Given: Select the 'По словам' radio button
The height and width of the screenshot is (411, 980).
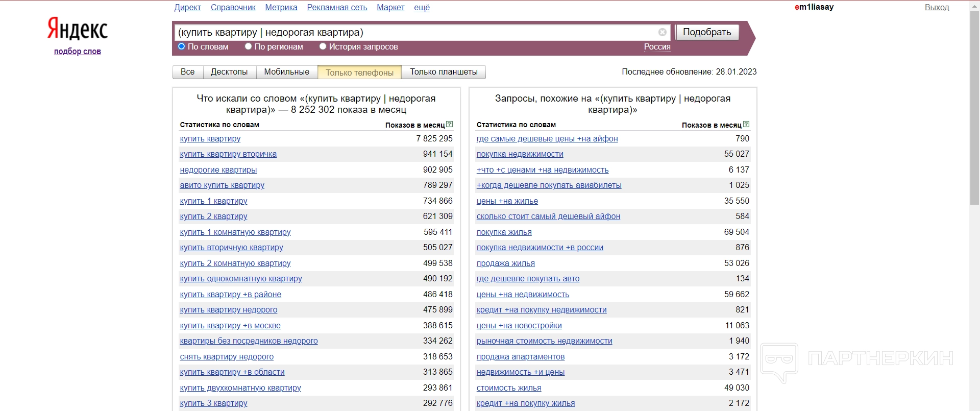Looking at the screenshot, I should [181, 46].
